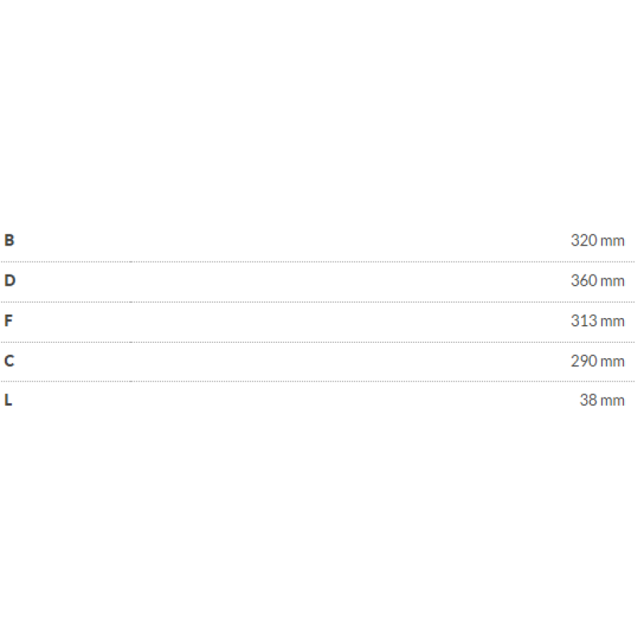Click the mm unit after 290
The height and width of the screenshot is (644, 644).
(613, 361)
